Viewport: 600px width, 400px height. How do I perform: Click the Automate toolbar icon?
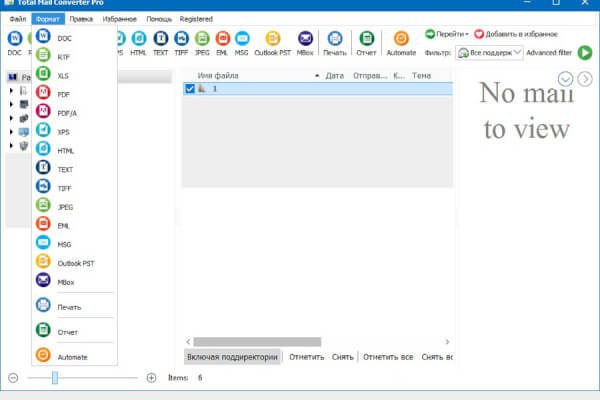(x=401, y=38)
